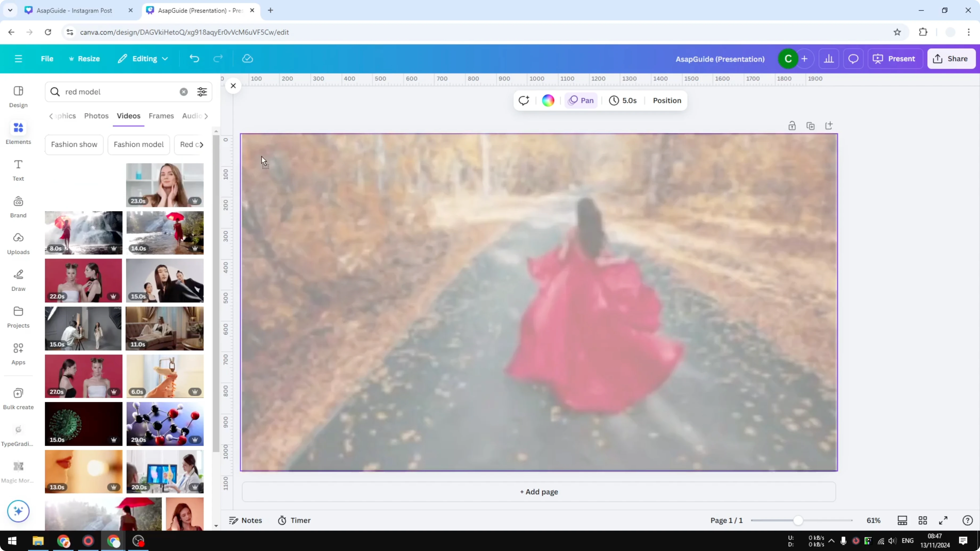
Task: Switch to the Photos tab
Action: (96, 116)
